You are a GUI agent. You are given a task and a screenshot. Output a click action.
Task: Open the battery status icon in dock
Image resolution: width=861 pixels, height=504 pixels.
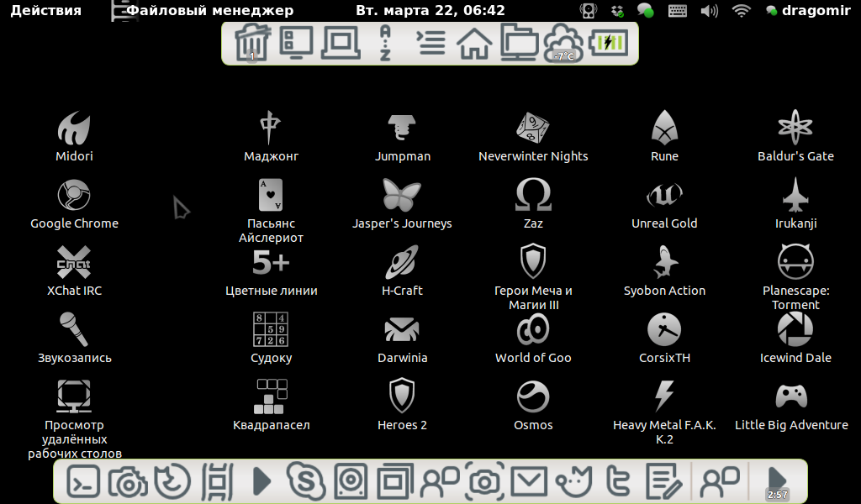609,43
